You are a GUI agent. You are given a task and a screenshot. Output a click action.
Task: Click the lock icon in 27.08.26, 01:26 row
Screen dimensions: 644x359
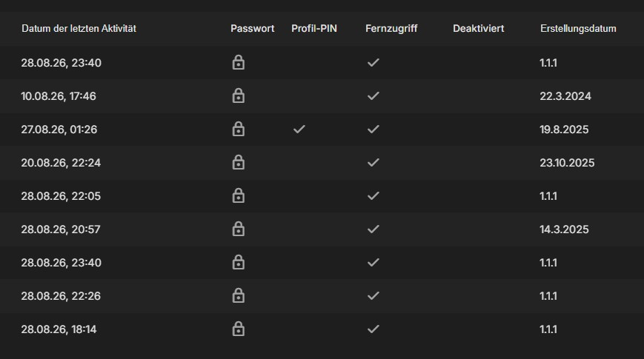238,130
